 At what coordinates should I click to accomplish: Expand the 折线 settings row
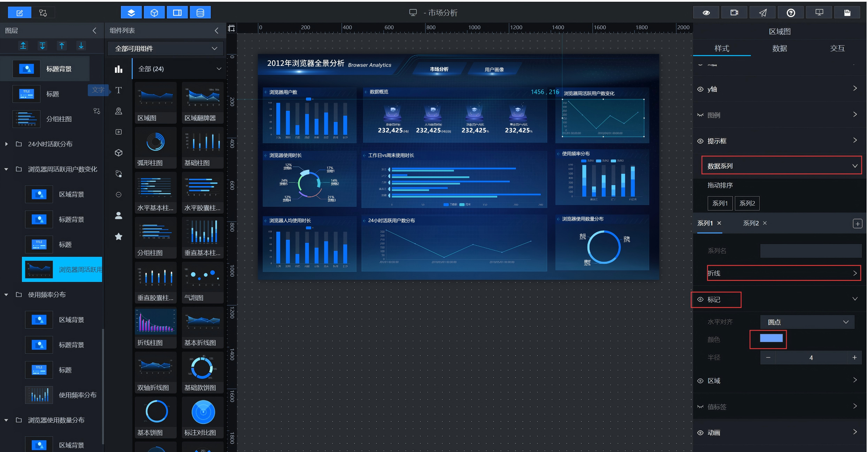click(x=784, y=273)
